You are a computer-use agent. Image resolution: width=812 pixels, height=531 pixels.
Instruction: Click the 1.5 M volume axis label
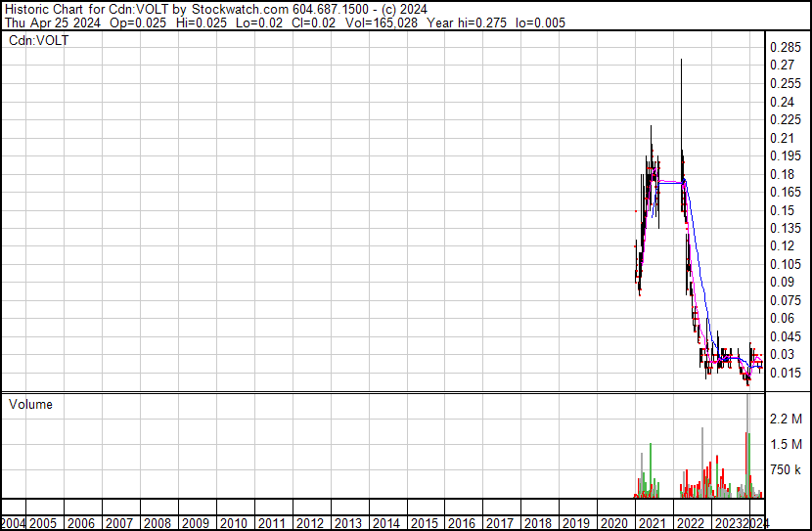(x=786, y=444)
